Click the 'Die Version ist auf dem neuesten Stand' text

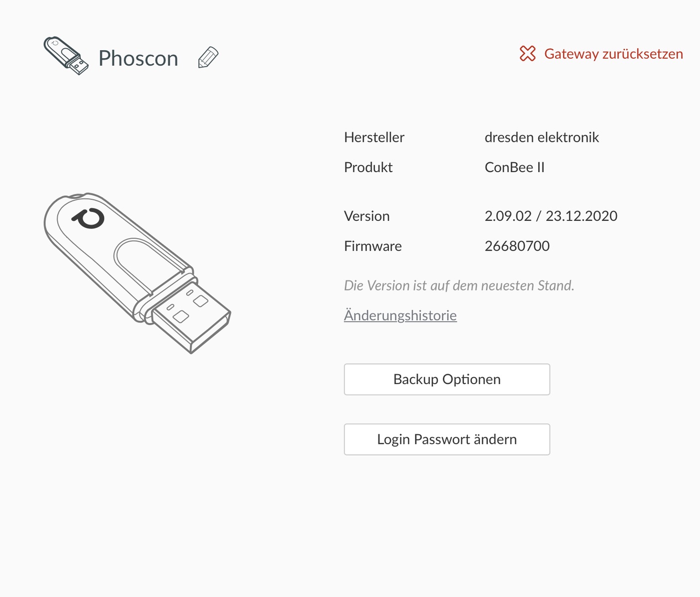coord(459,286)
